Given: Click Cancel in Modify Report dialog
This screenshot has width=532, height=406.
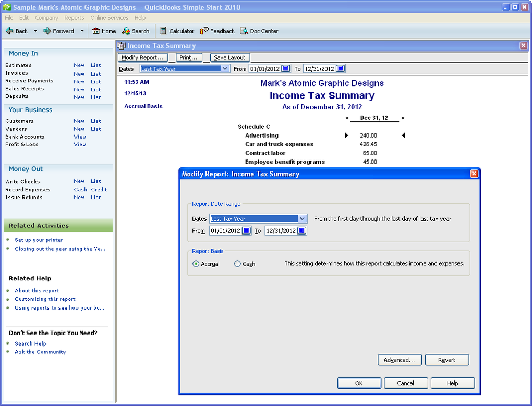Looking at the screenshot, I should pyautogui.click(x=405, y=383).
